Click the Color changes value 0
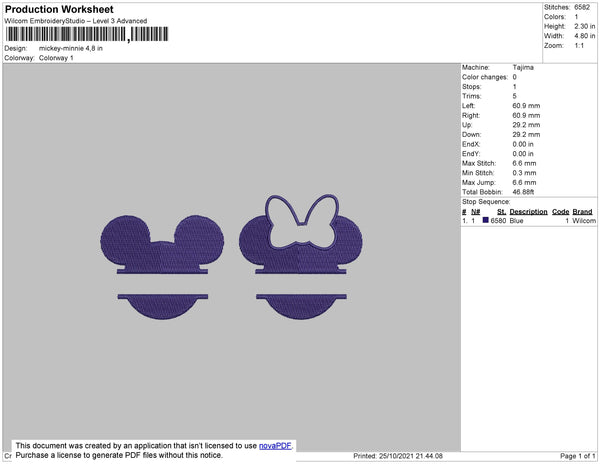The height and width of the screenshot is (464, 600). pos(515,77)
